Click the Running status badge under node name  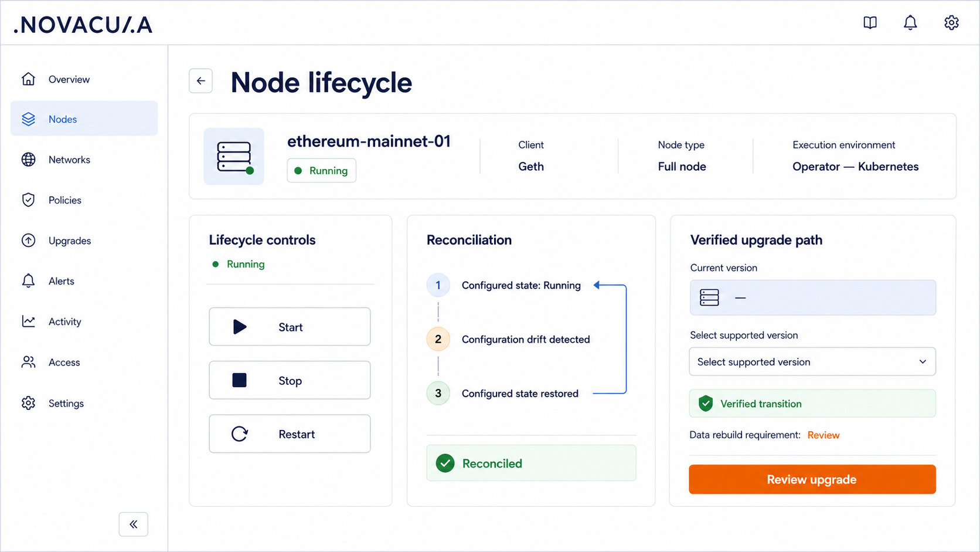[321, 171]
